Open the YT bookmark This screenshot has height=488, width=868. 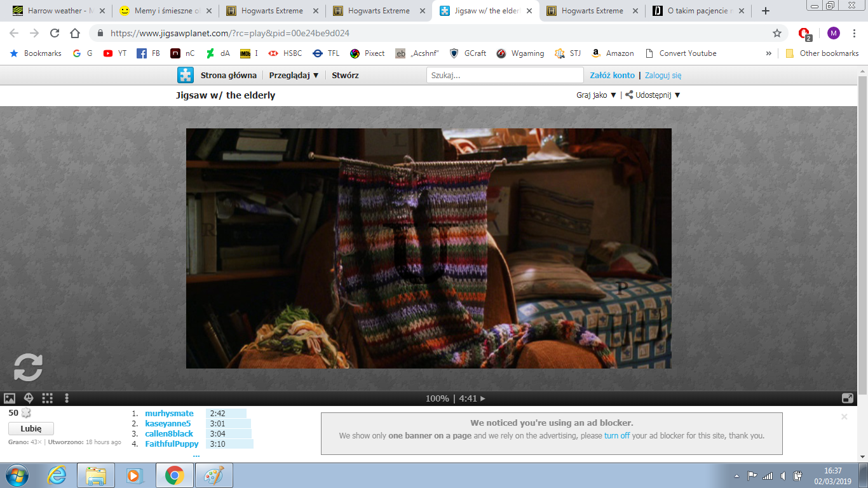point(115,53)
